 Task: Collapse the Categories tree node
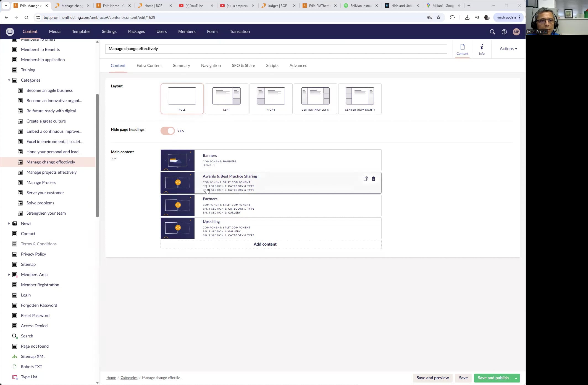coord(9,80)
